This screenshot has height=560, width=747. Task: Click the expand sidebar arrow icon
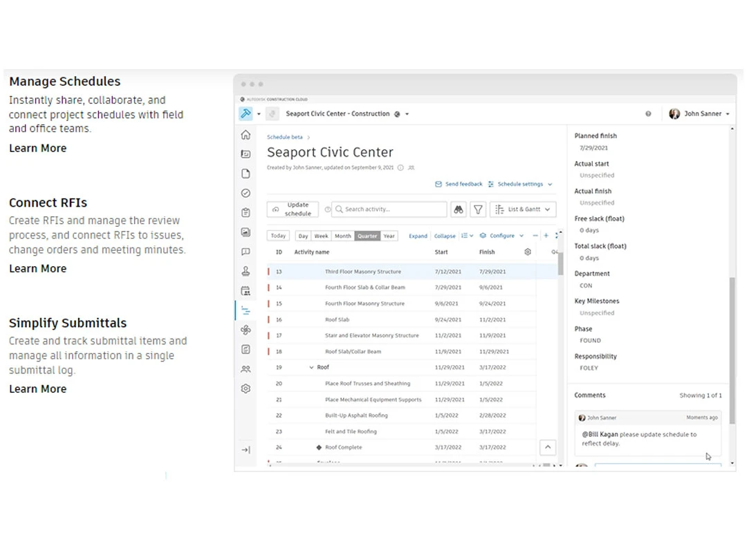point(246,449)
